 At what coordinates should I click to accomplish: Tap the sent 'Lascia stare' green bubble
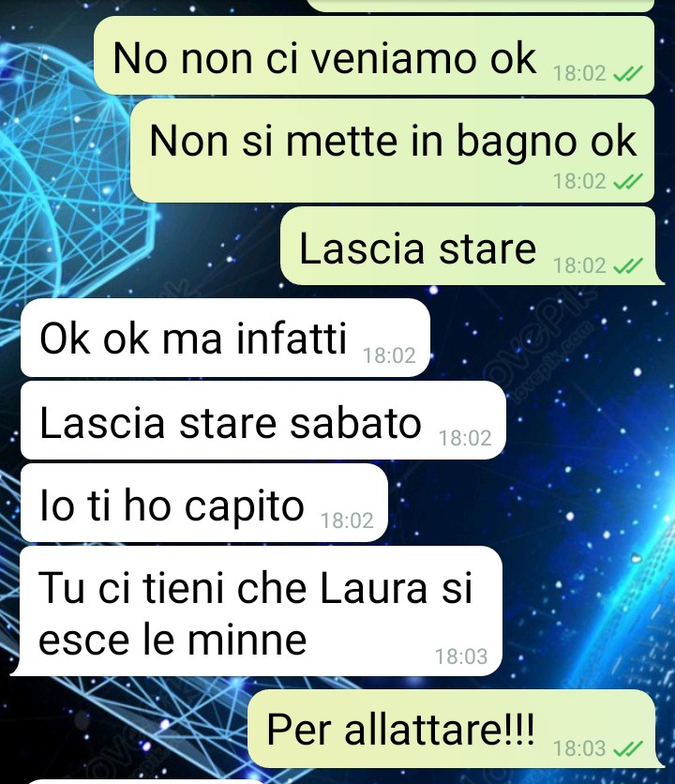pos(470,246)
